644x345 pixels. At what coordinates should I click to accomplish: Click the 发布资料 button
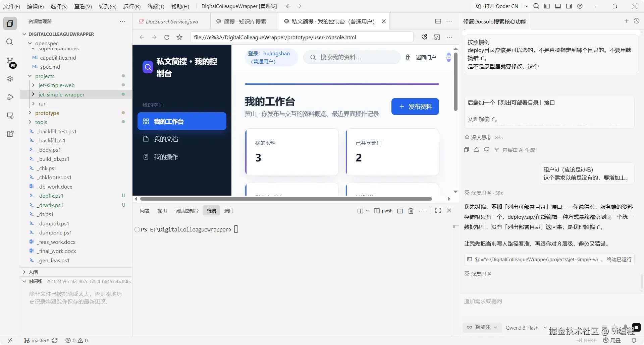[x=415, y=107]
